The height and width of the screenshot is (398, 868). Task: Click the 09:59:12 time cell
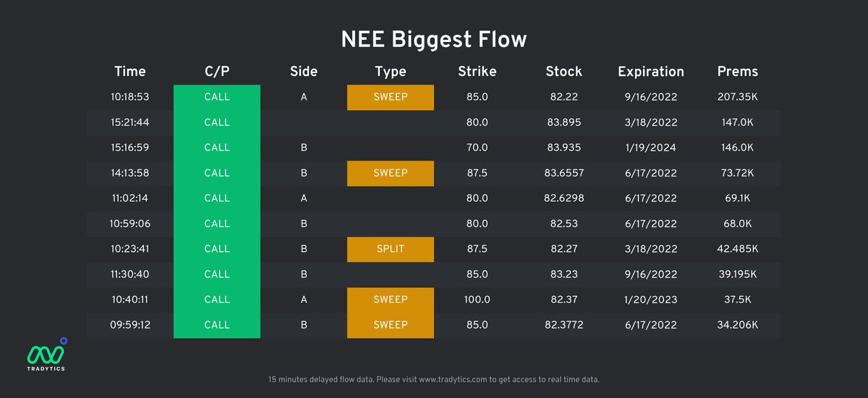(130, 325)
